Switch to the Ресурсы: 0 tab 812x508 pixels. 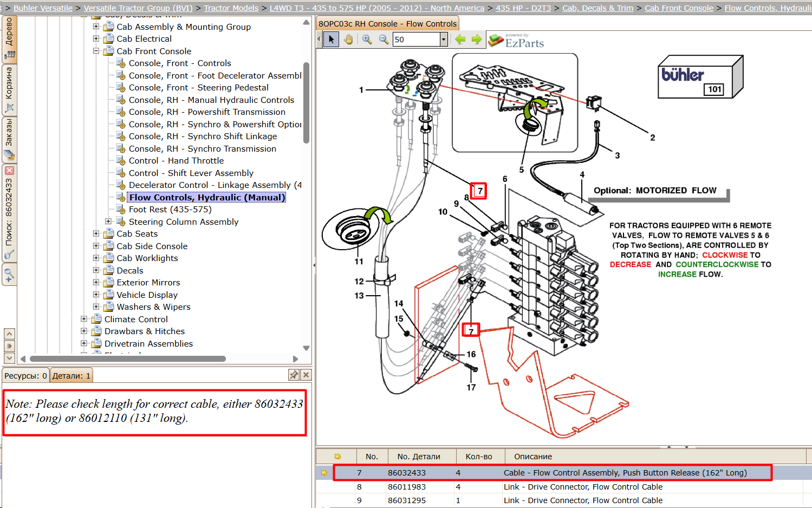point(25,375)
